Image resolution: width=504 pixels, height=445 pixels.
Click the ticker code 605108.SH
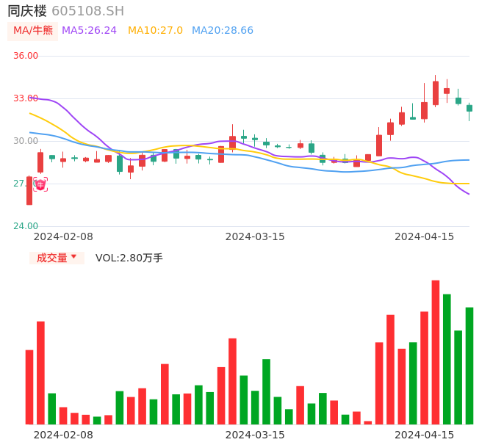coord(87,11)
